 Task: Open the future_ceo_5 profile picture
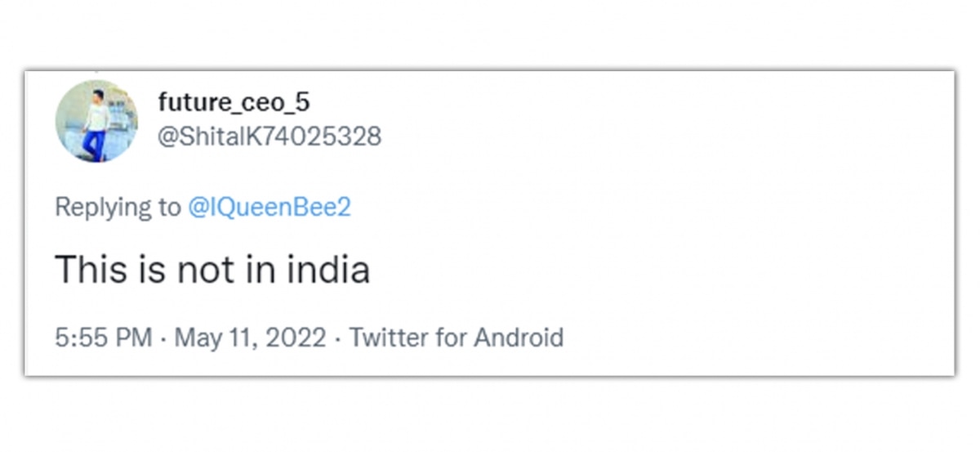click(x=96, y=121)
